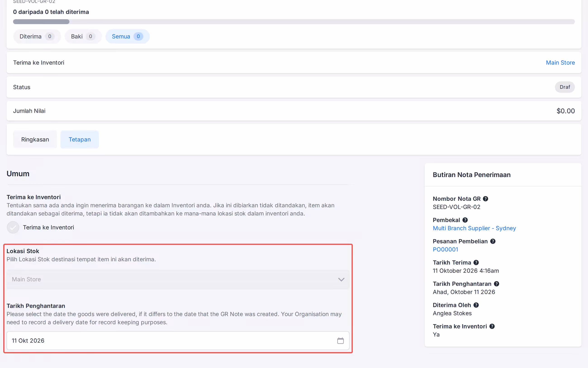Click the received items progress bar
588x368 pixels.
click(x=294, y=22)
